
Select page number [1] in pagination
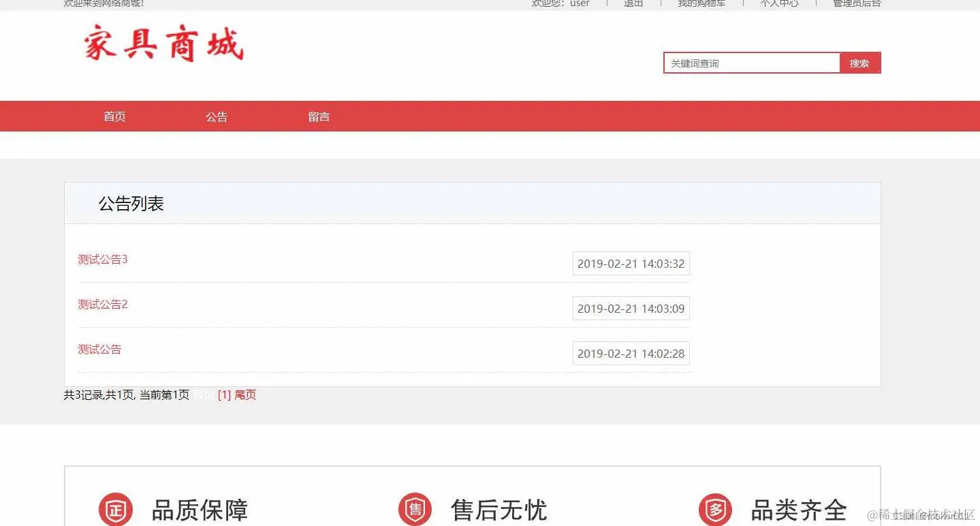pos(224,395)
